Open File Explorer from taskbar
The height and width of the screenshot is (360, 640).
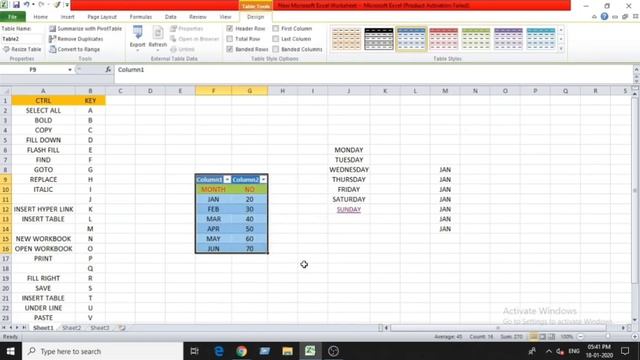click(x=287, y=351)
